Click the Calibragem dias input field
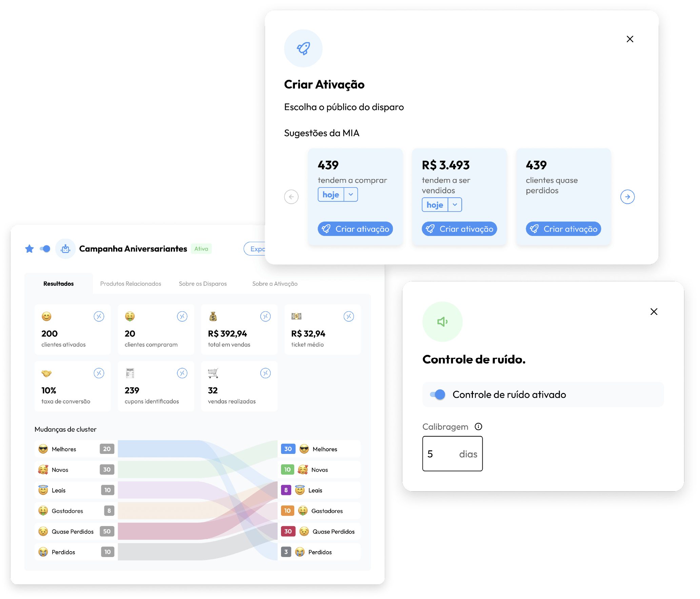Image resolution: width=700 pixels, height=599 pixels. pos(452,454)
